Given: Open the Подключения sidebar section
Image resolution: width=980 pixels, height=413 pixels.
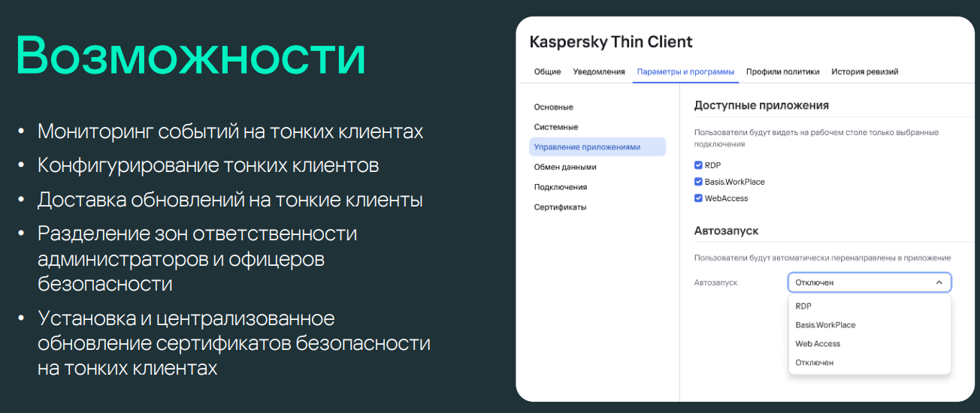Looking at the screenshot, I should (561, 187).
